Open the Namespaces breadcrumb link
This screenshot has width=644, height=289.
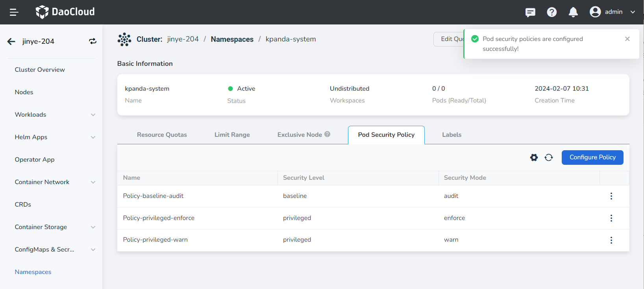pyautogui.click(x=232, y=39)
